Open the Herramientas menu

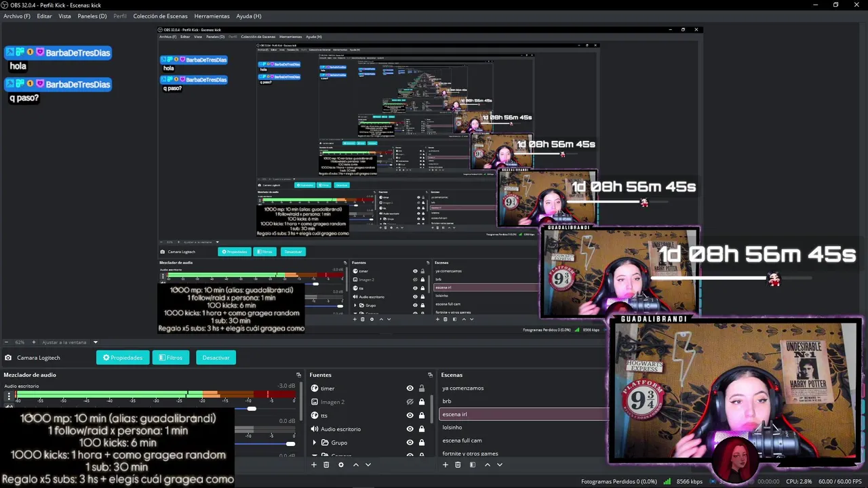click(x=212, y=16)
